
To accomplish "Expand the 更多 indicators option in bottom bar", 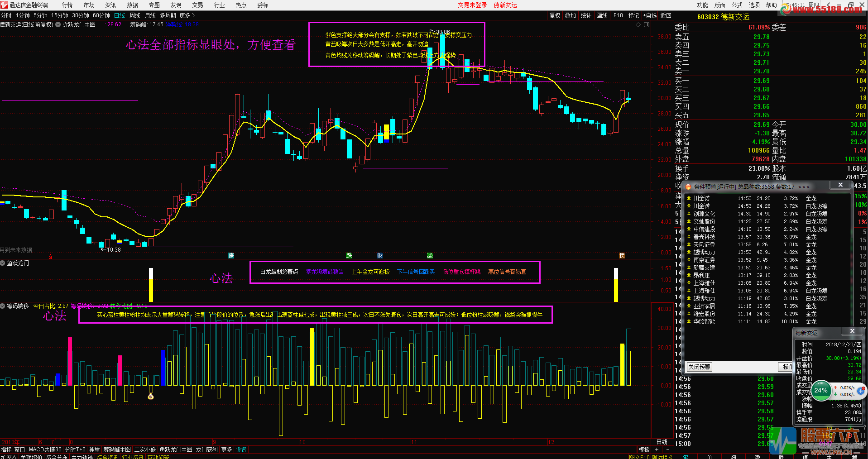I will point(226,449).
